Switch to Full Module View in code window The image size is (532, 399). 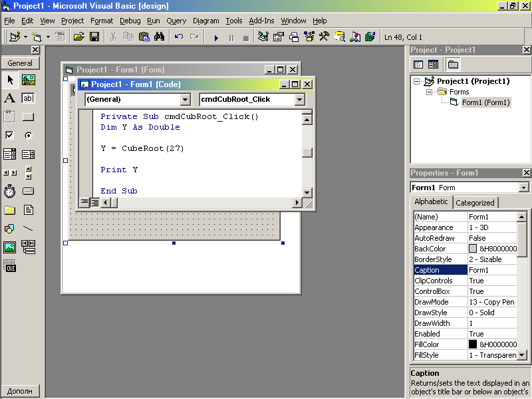(95, 203)
